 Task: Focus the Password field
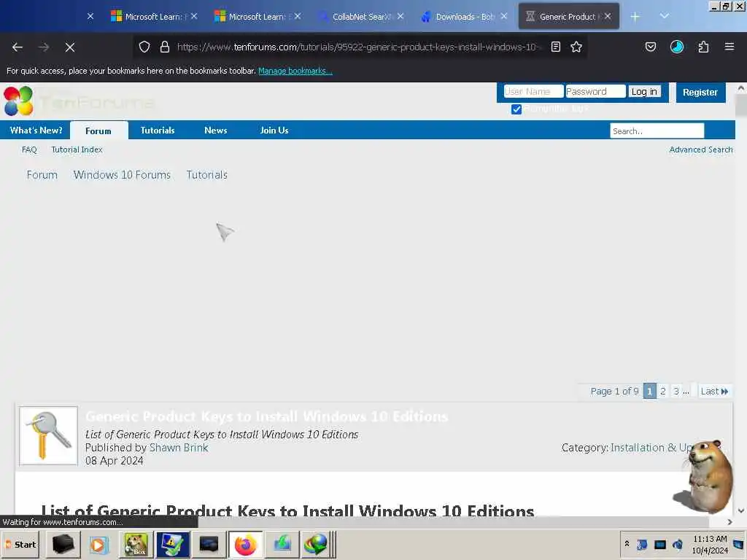tap(595, 91)
